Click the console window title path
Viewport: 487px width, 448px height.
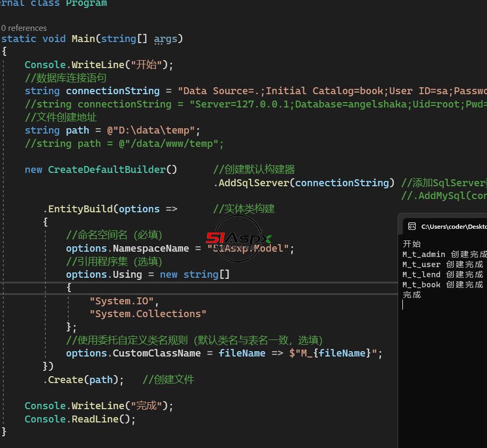454,227
